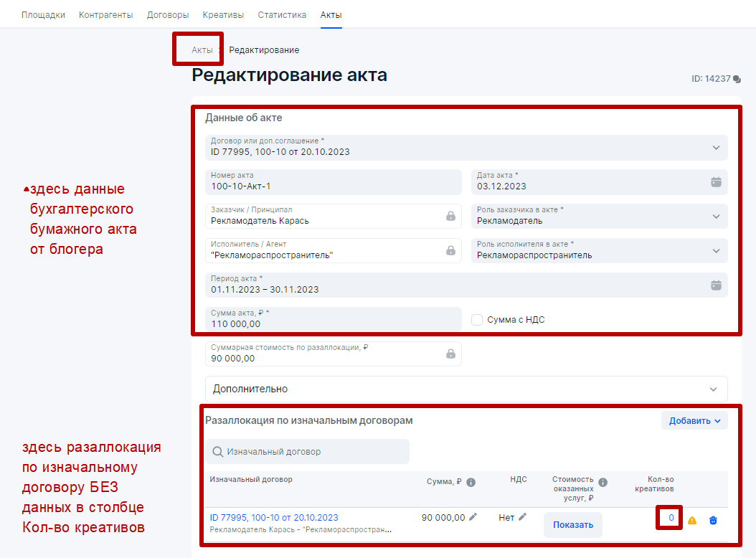Image resolution: width=756 pixels, height=558 pixels.
Task: Open contract link ID 77995, 100-10
Action: tap(273, 517)
